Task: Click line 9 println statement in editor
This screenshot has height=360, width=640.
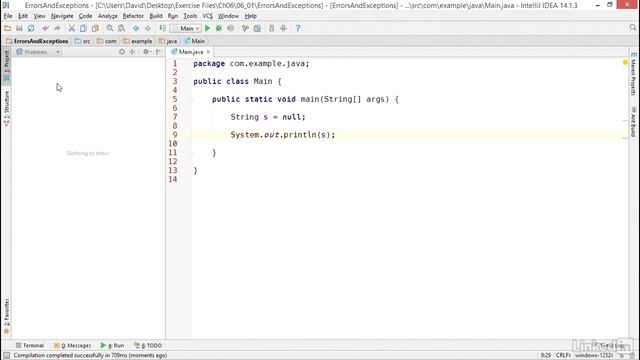Action: (x=282, y=135)
